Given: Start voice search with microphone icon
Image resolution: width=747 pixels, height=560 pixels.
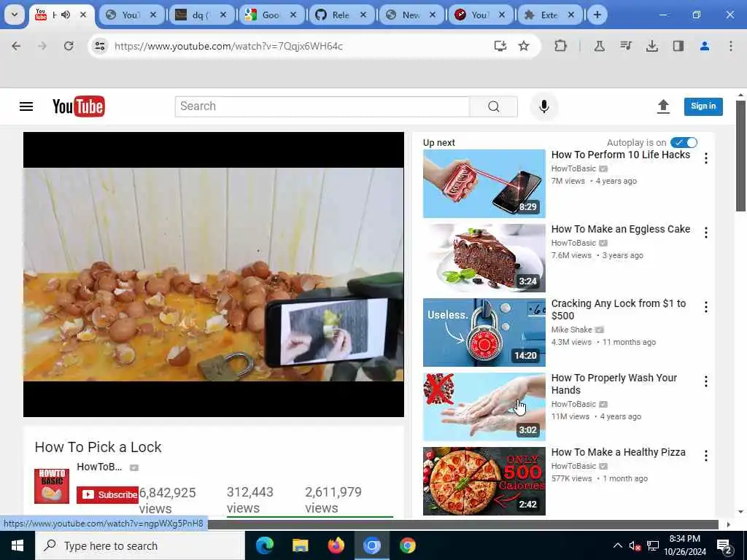Looking at the screenshot, I should (544, 106).
